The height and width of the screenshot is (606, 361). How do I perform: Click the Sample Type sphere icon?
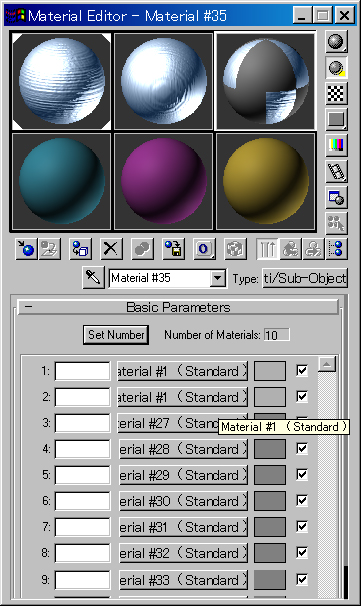click(336, 41)
